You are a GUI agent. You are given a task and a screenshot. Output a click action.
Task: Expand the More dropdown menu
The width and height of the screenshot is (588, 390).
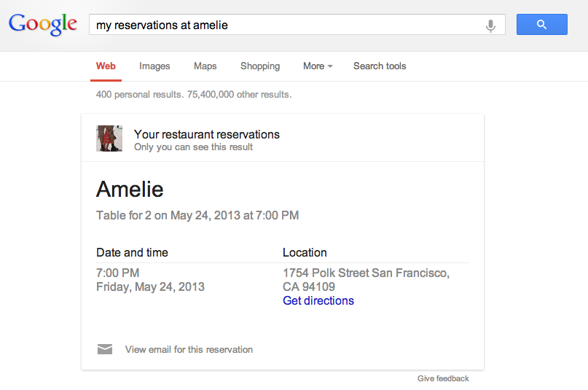[x=317, y=66]
